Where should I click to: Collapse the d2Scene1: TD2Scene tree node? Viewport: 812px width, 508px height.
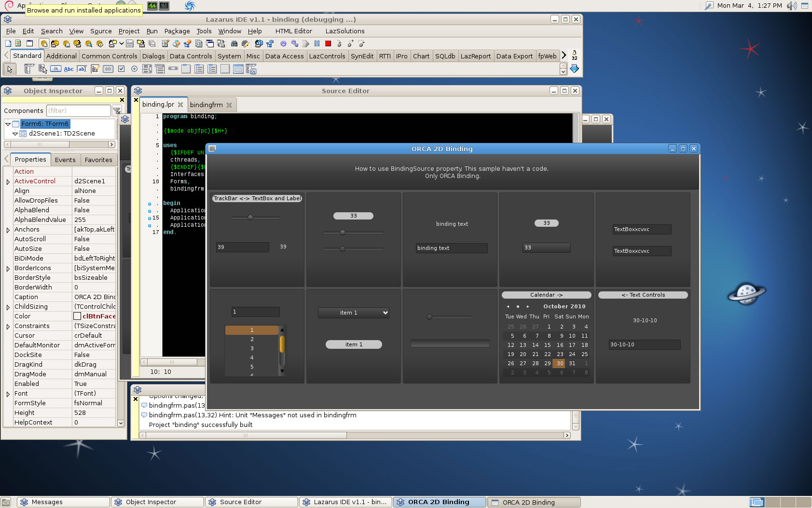(15, 134)
